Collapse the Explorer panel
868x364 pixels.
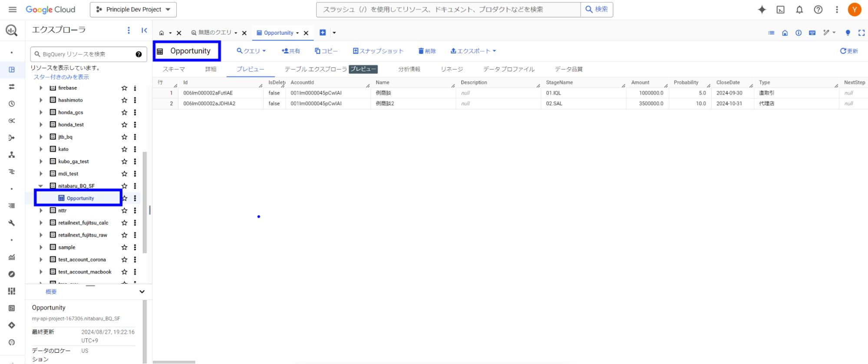coord(144,30)
